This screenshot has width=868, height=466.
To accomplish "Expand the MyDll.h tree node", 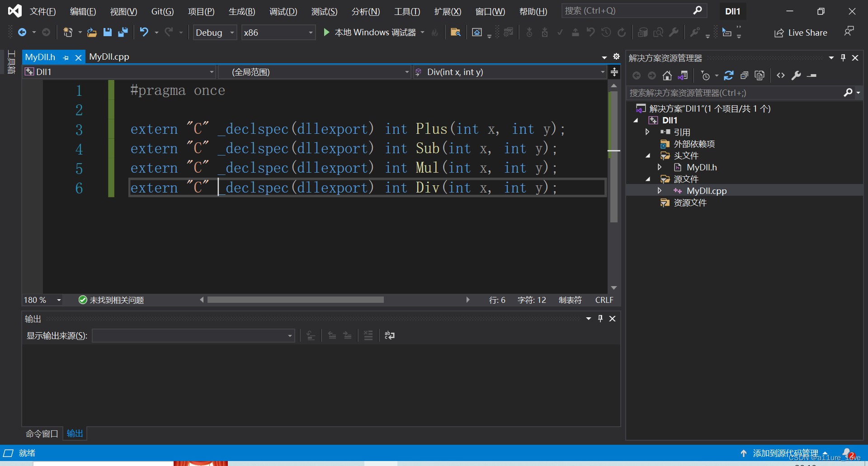I will pos(660,167).
